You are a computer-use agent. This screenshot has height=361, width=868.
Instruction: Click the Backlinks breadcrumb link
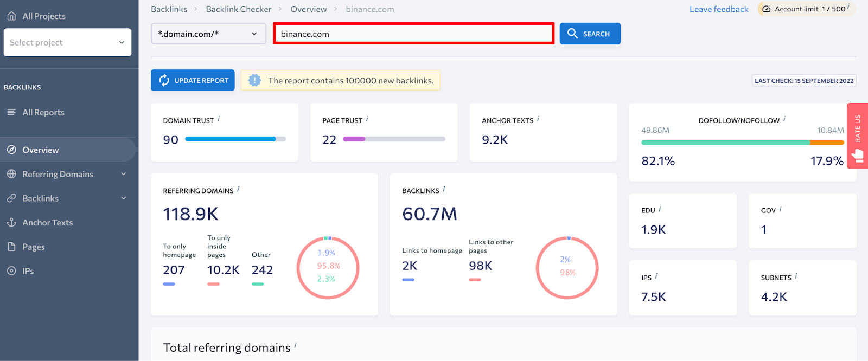169,9
